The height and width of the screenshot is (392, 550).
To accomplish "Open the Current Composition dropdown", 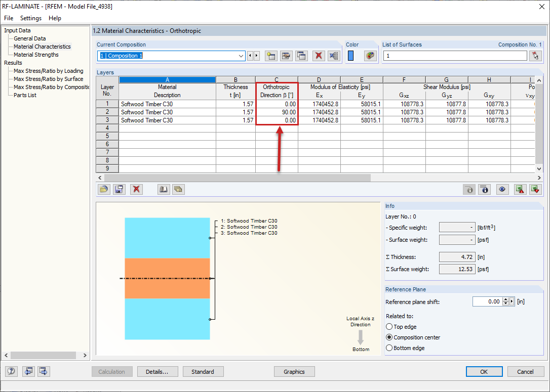I will pyautogui.click(x=241, y=56).
